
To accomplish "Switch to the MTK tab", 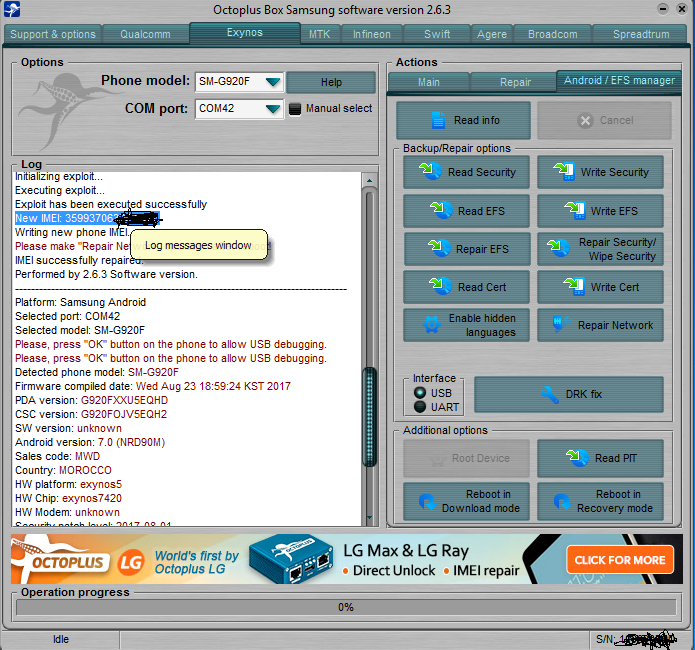I will (320, 34).
